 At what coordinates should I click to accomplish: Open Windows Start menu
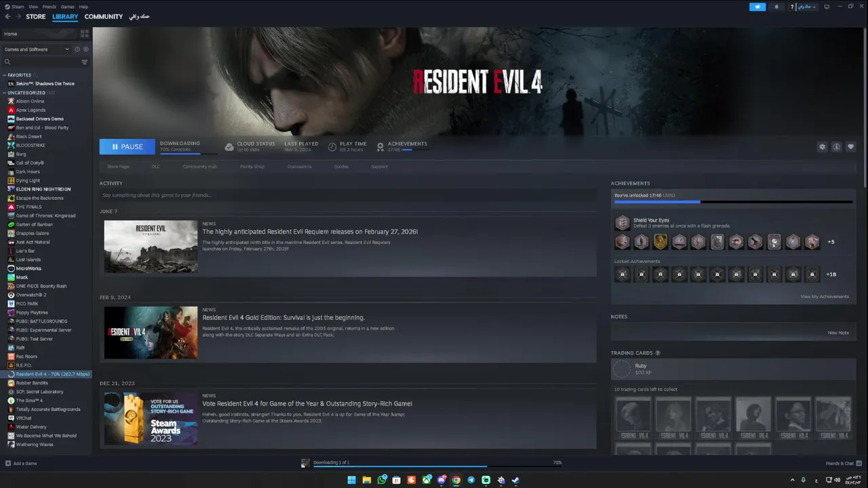click(x=351, y=480)
